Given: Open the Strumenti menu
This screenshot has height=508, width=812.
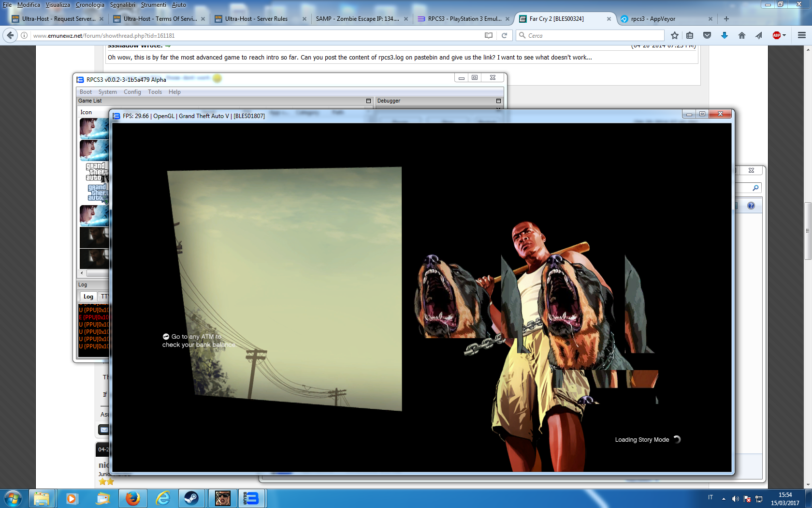Looking at the screenshot, I should [x=153, y=5].
